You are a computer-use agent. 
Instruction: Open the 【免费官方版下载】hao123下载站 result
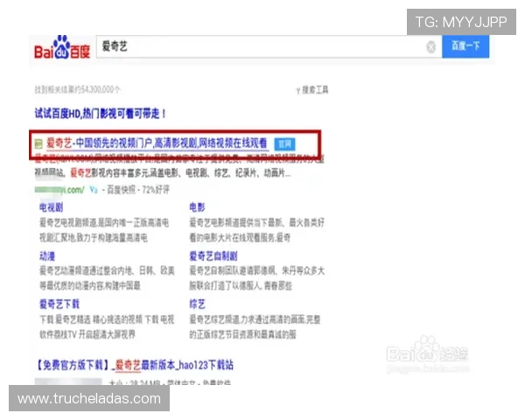click(134, 365)
